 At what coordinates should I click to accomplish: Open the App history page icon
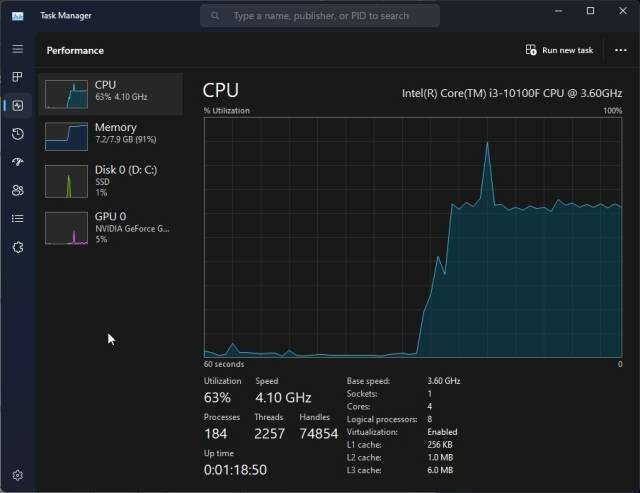pos(17,134)
